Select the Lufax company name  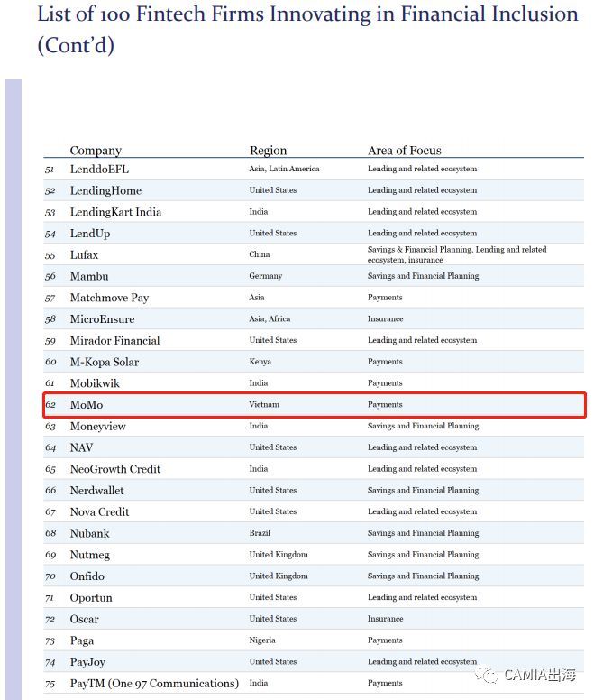pos(84,255)
